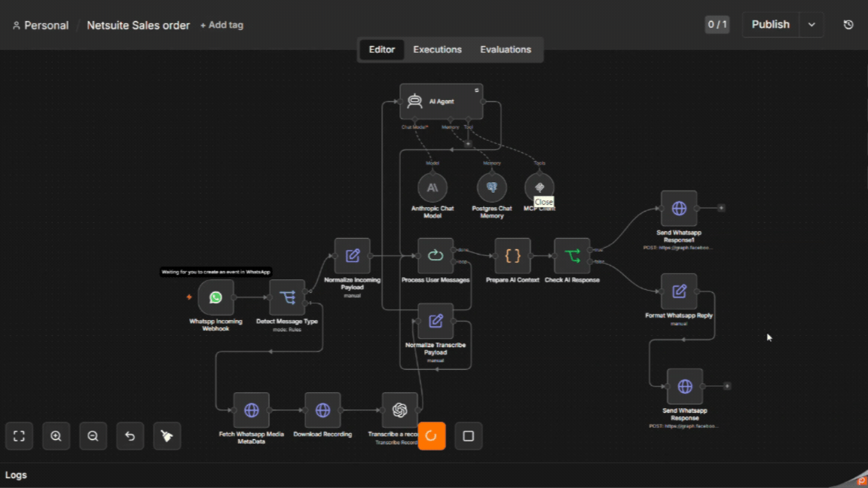Open the workflow version history
Viewport: 868px width, 488px height.
coord(848,25)
